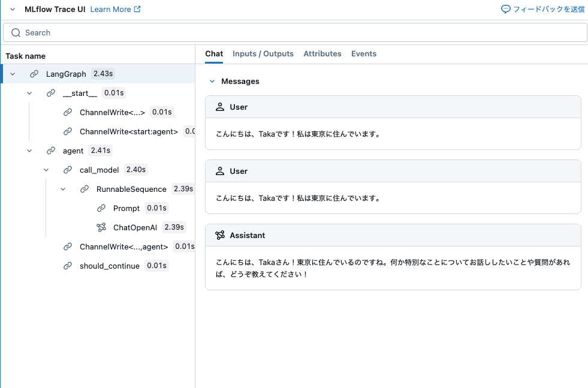Click the search magnifier icon
The height and width of the screenshot is (388, 588).
click(16, 32)
